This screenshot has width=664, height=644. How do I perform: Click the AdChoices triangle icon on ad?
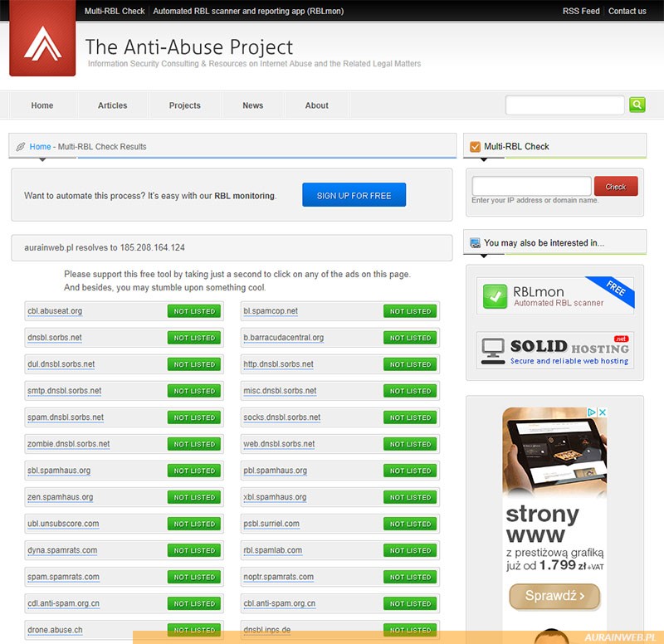[592, 412]
